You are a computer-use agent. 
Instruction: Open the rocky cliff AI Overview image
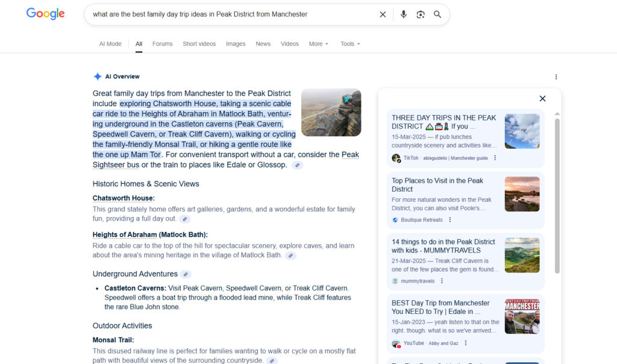(x=331, y=113)
